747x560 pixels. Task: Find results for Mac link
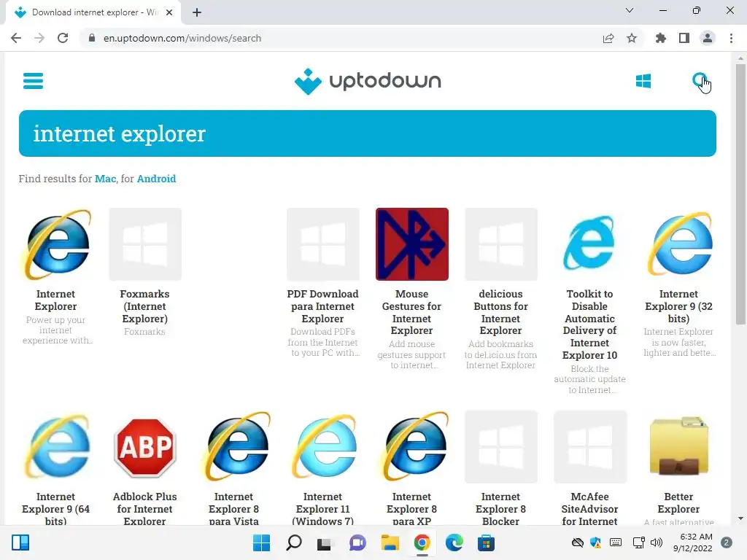[x=105, y=179]
